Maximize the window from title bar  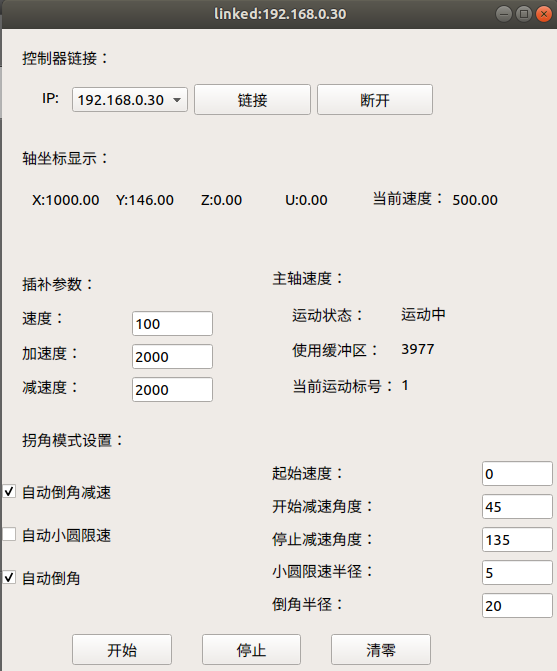click(x=524, y=14)
